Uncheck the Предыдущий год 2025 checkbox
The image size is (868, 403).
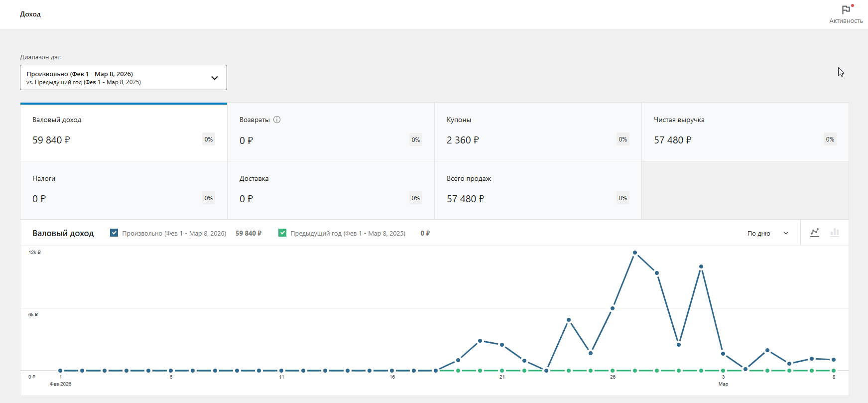point(282,233)
